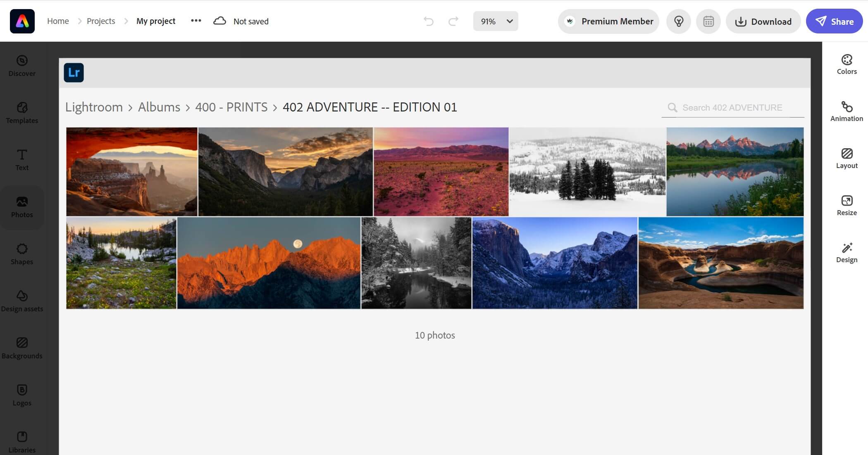This screenshot has width=868, height=455.
Task: Open the Shapes panel
Action: click(22, 254)
